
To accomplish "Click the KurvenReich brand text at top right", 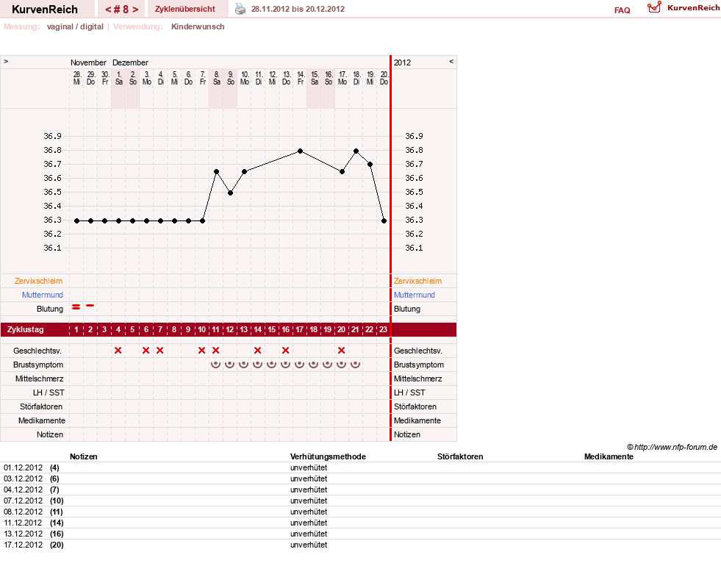I will click(693, 8).
